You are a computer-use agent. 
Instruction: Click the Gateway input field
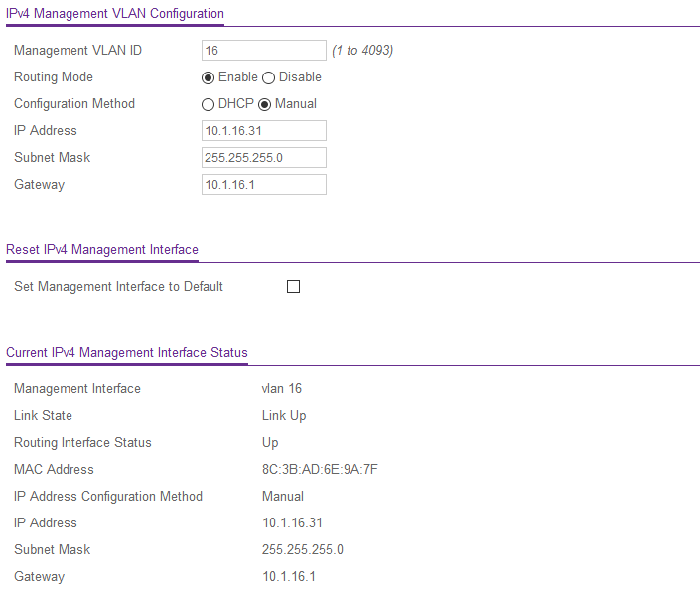(x=264, y=184)
